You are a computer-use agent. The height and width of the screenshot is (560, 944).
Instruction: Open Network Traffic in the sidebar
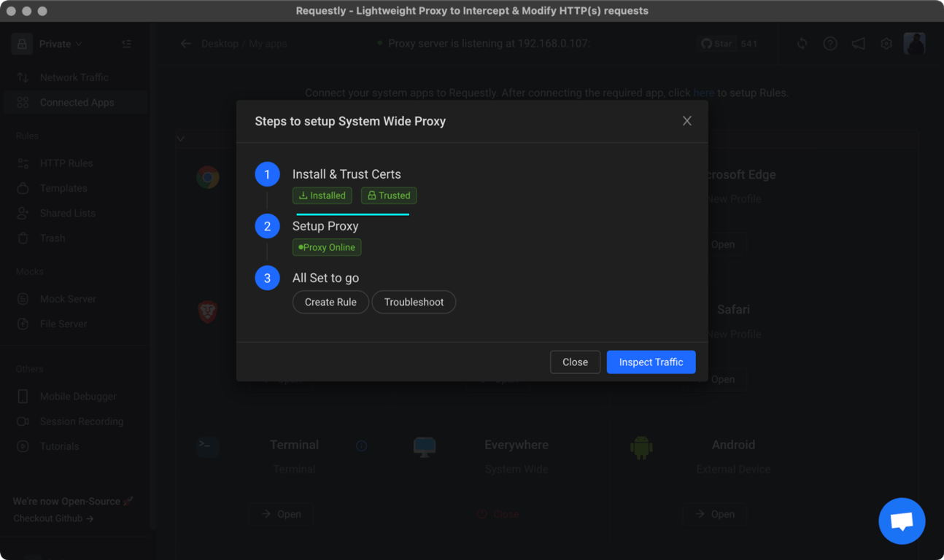(74, 77)
